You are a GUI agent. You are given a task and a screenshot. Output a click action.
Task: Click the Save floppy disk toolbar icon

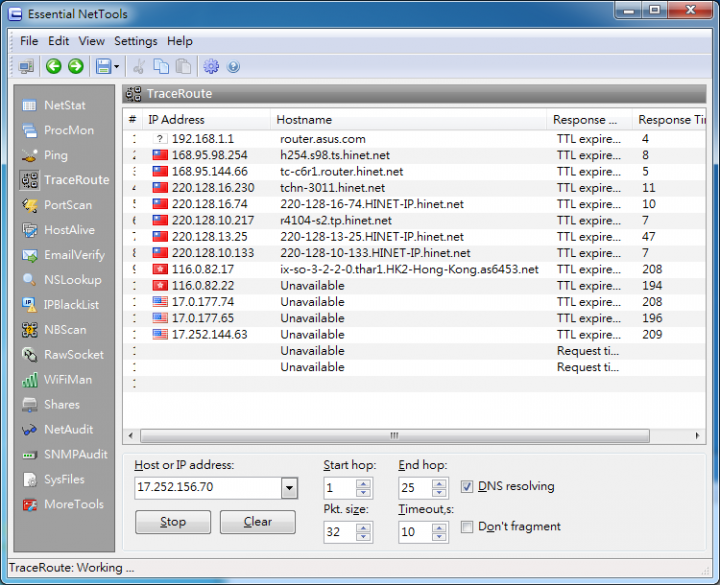[x=103, y=67]
